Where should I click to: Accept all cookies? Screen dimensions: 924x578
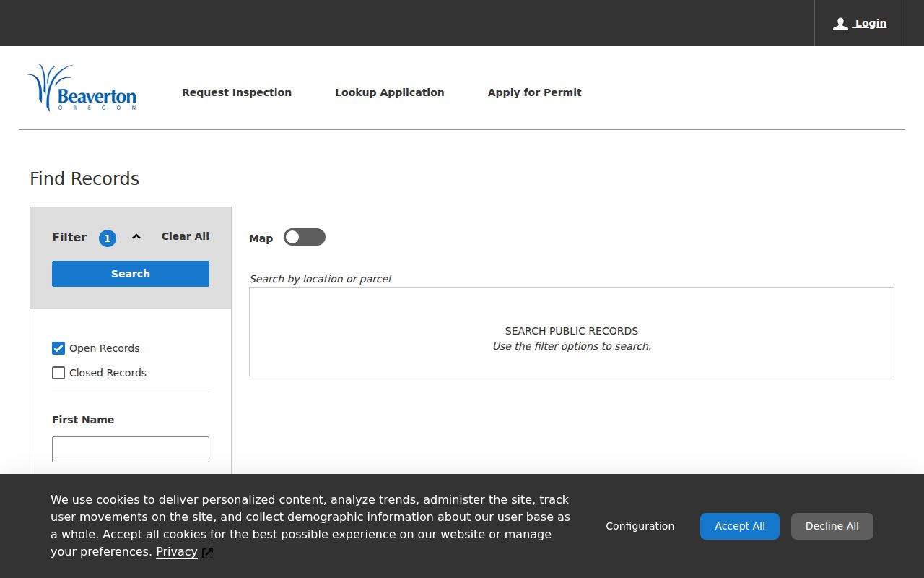[740, 526]
